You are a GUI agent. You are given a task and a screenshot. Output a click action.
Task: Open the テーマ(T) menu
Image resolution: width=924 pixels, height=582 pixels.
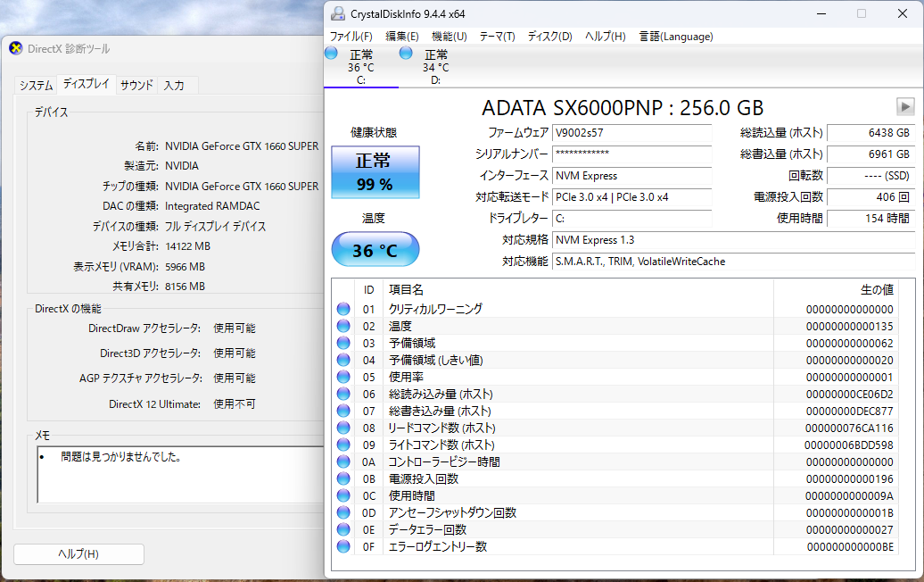[x=498, y=37]
